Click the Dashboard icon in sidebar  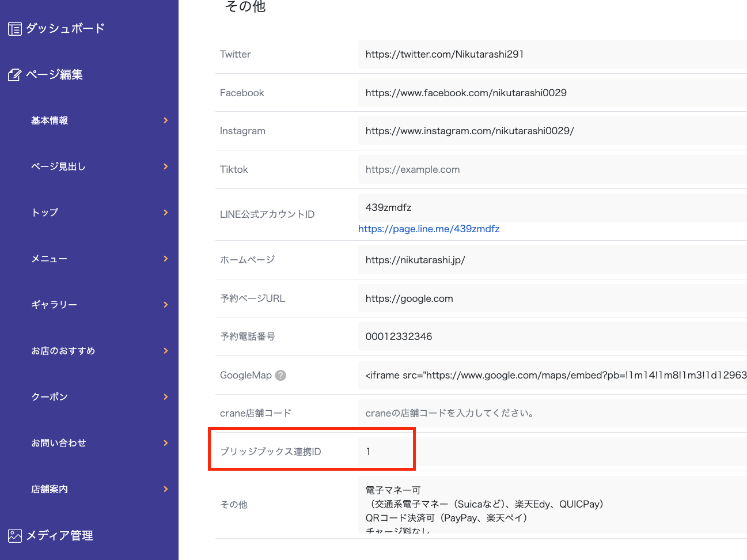15,29
